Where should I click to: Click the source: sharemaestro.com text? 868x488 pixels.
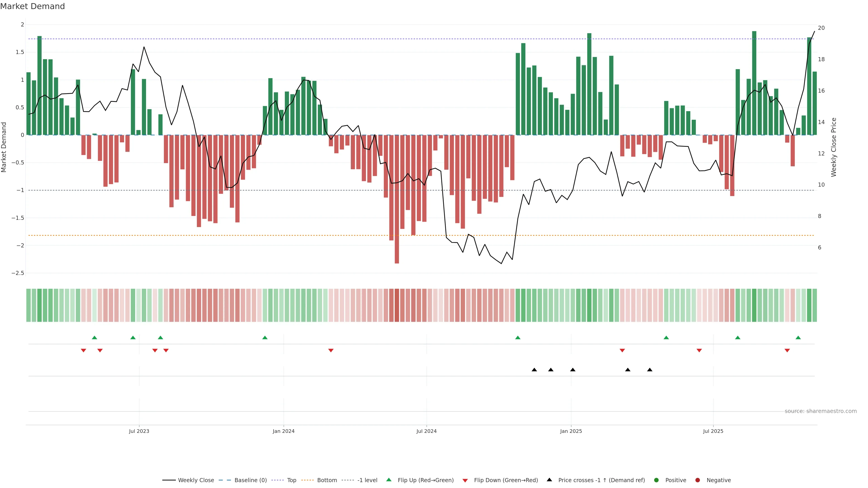click(821, 411)
